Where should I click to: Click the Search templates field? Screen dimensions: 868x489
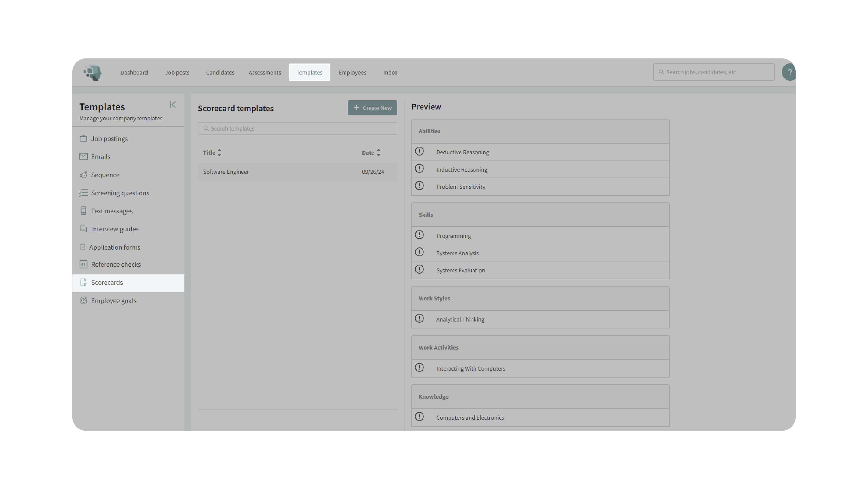(x=297, y=128)
